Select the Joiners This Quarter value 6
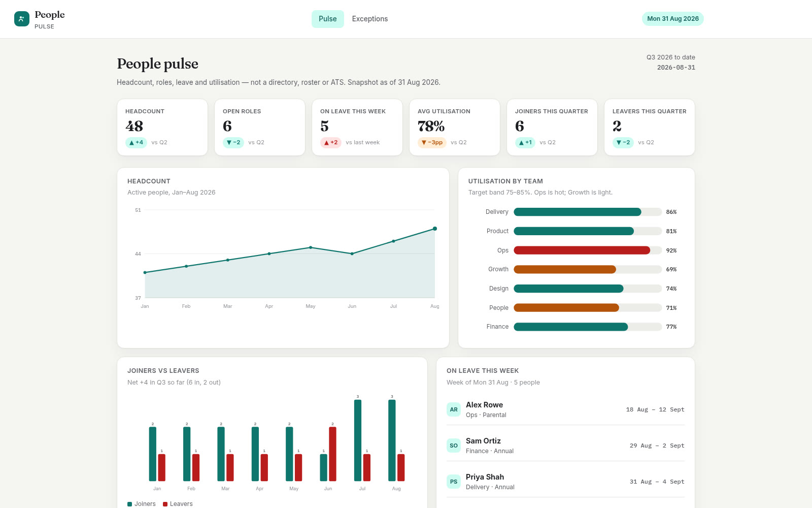The width and height of the screenshot is (812, 508). pos(520,126)
